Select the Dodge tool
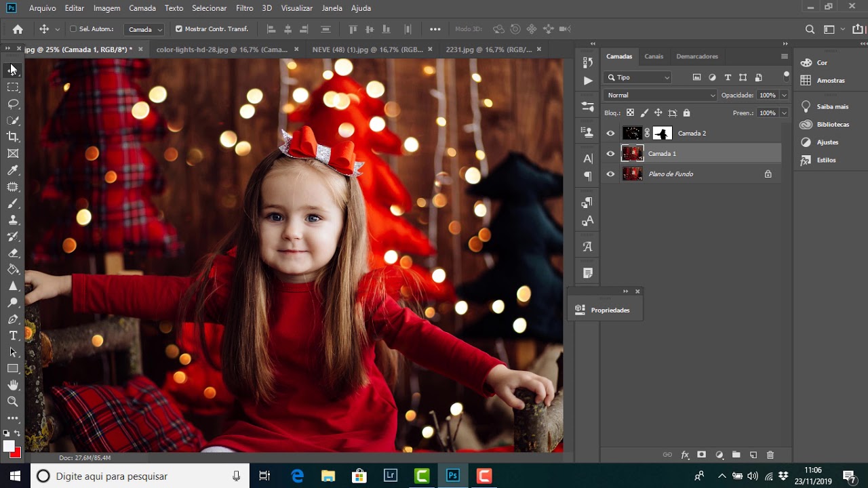The image size is (868, 488). pos(13,302)
